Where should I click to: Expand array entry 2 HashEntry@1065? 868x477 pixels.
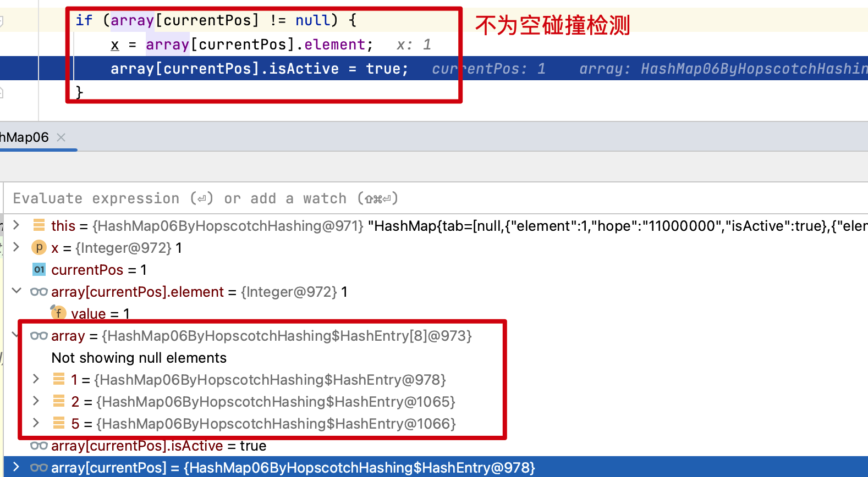click(36, 401)
